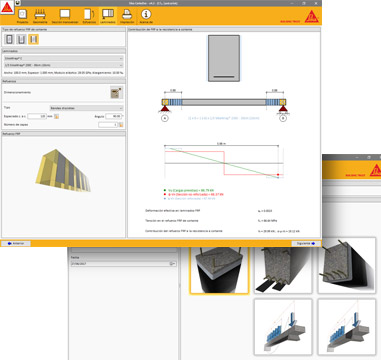Screen dimensions: 381x360
Task: Select the full-wrap FRP shear reinforcement type
Action: [9, 39]
